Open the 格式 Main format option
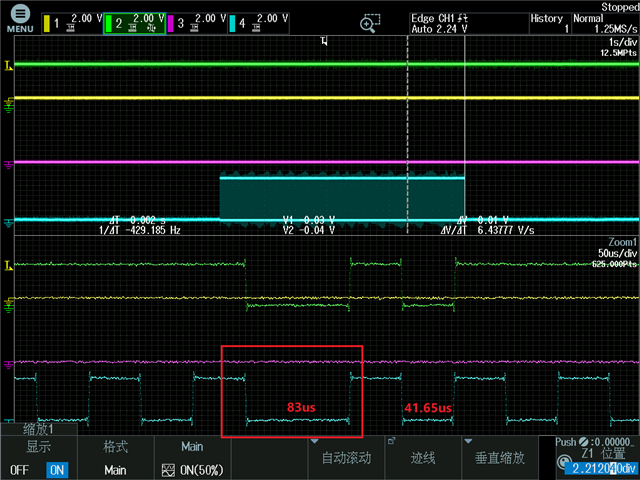Viewport: 640px width, 480px height. (x=115, y=458)
